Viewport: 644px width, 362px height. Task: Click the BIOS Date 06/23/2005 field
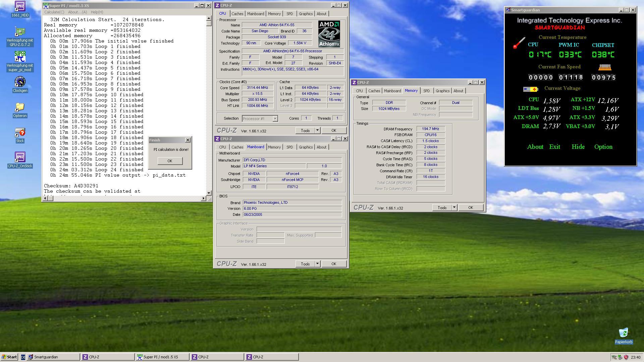[292, 215]
